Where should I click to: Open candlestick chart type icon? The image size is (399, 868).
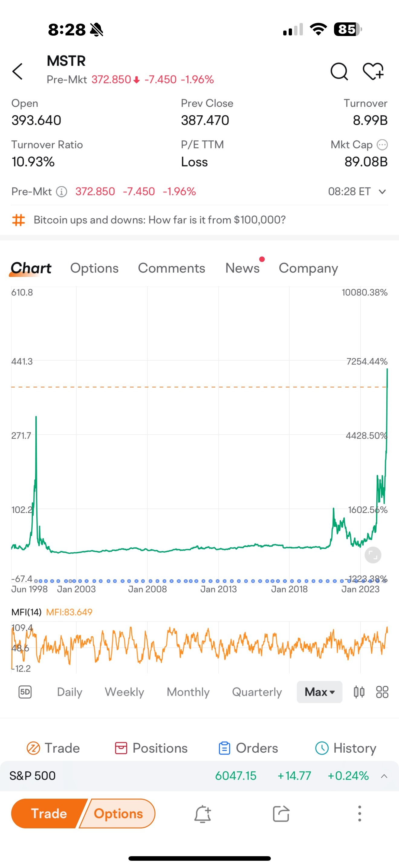pyautogui.click(x=359, y=692)
